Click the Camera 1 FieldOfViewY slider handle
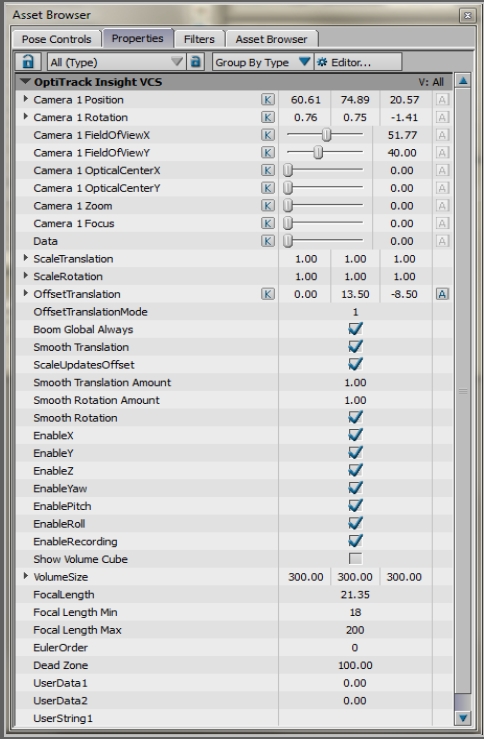Viewport: 484px width, 739px height. coord(319,152)
